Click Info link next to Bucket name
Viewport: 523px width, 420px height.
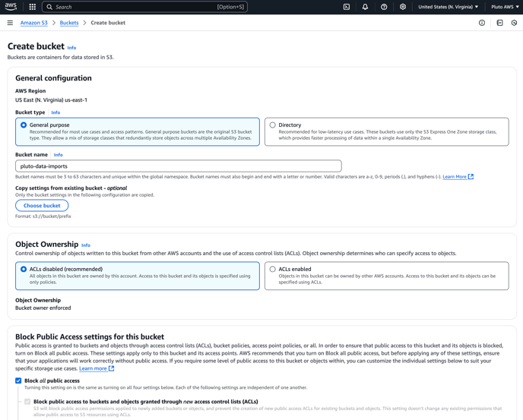[x=58, y=155]
